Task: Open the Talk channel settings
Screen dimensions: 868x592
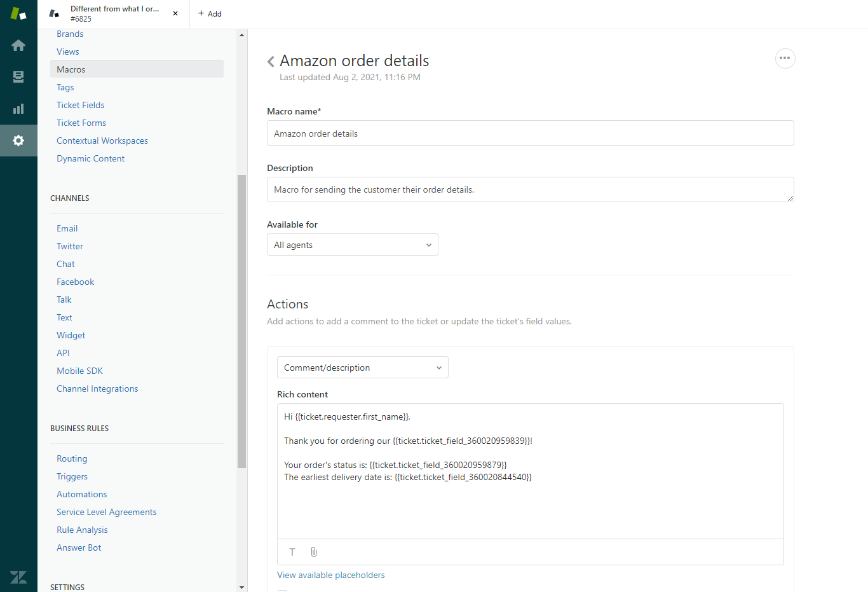Action: point(64,299)
